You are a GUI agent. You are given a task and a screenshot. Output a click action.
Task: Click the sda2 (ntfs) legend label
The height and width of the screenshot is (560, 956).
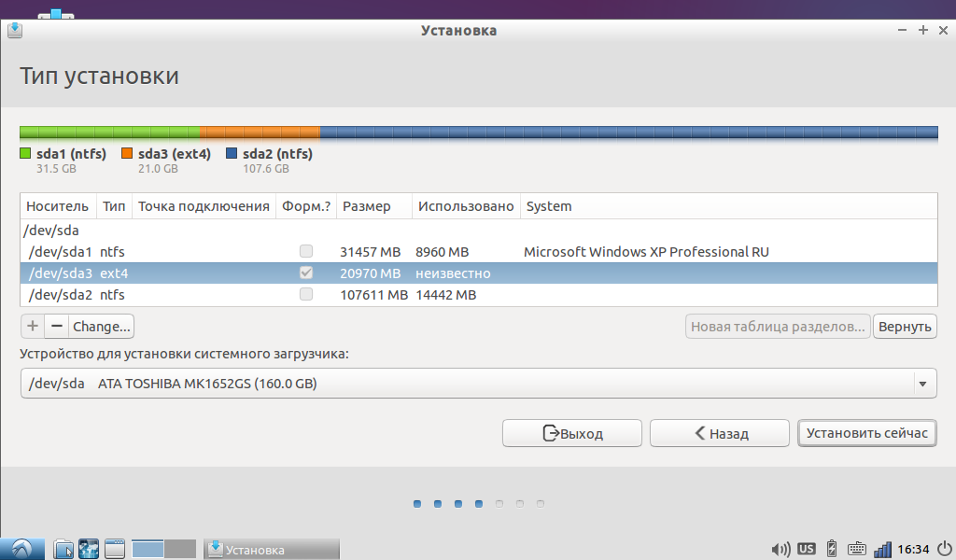(x=277, y=154)
